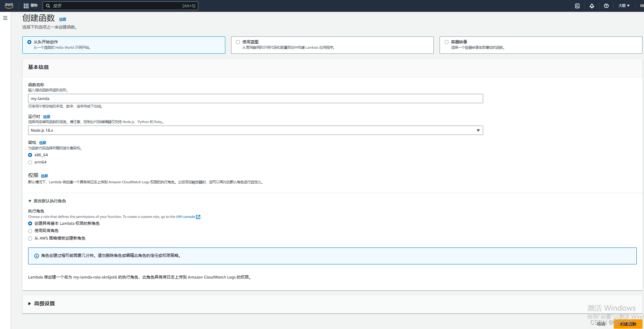This screenshot has width=644, height=329.
Task: Click the 取消 cancel button
Action: point(601,324)
